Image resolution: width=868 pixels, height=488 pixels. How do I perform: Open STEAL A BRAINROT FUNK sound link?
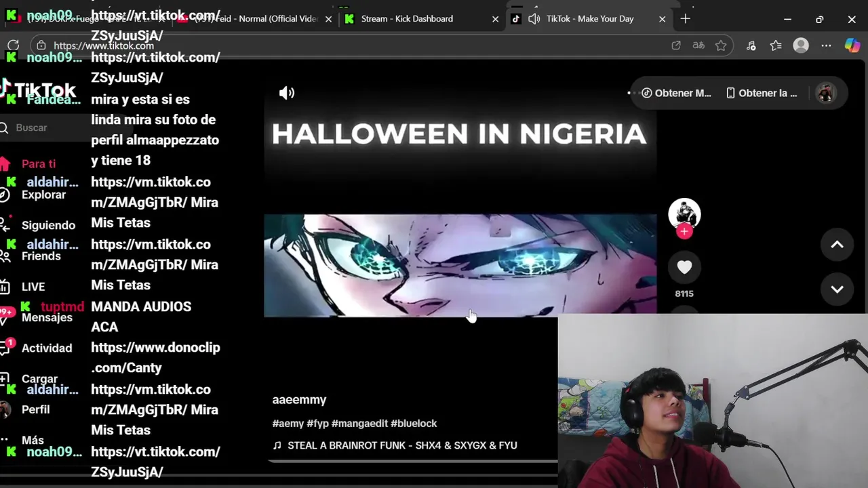pos(395,445)
